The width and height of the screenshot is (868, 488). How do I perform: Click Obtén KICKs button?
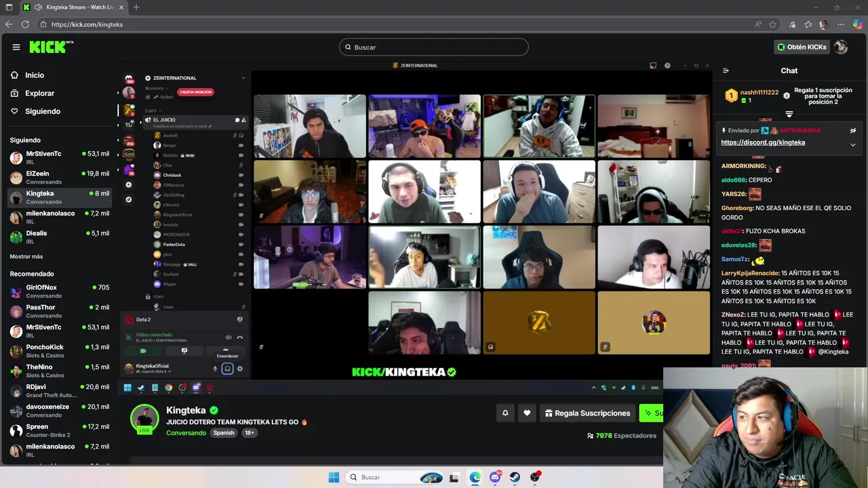pyautogui.click(x=802, y=47)
